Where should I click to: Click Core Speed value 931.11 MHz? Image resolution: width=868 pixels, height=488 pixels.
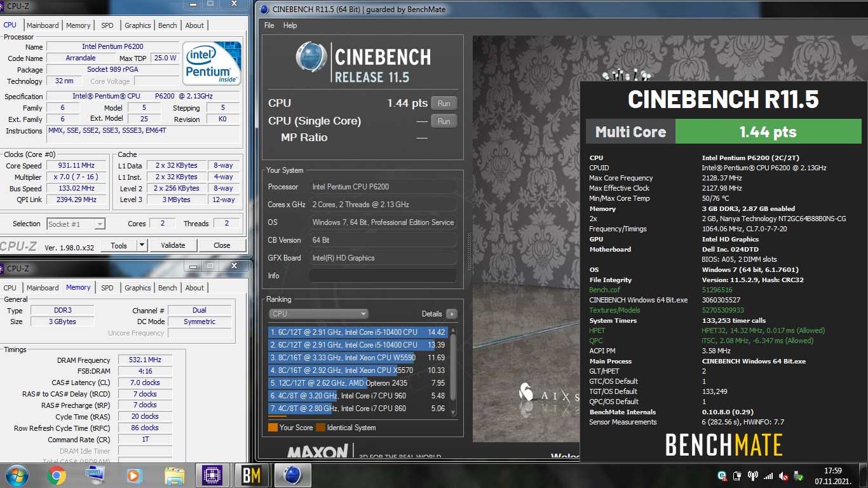tap(76, 165)
